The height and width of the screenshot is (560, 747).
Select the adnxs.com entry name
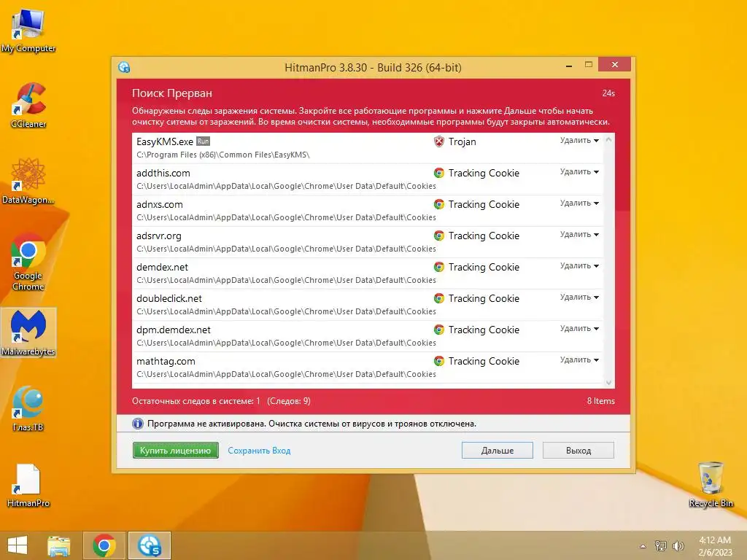(x=160, y=205)
